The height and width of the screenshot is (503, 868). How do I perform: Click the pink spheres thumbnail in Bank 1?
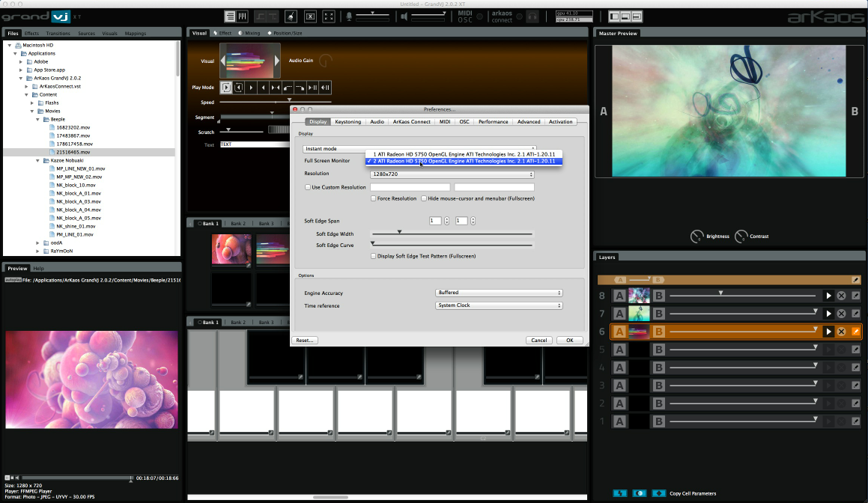coord(231,249)
